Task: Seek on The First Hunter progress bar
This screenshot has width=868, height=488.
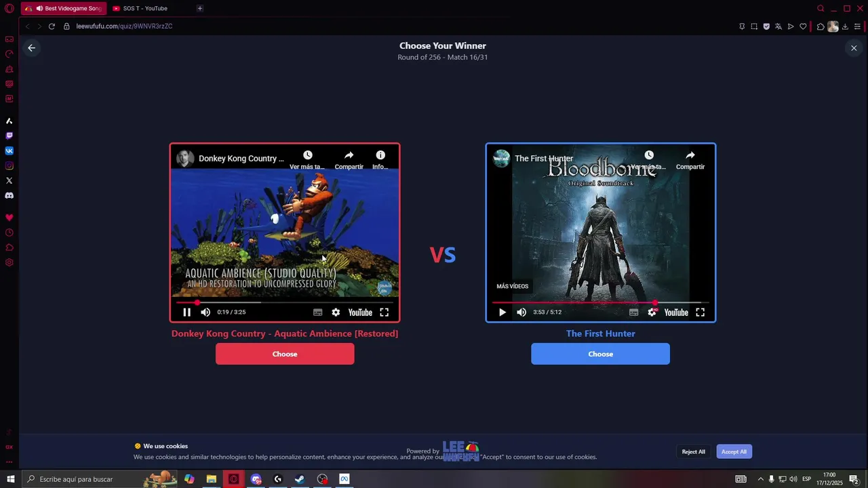Action: point(601,302)
